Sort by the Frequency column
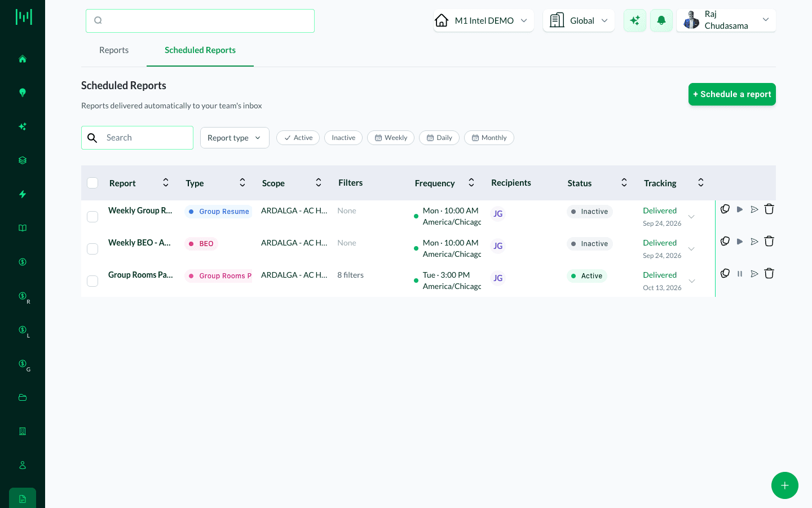 pos(471,182)
